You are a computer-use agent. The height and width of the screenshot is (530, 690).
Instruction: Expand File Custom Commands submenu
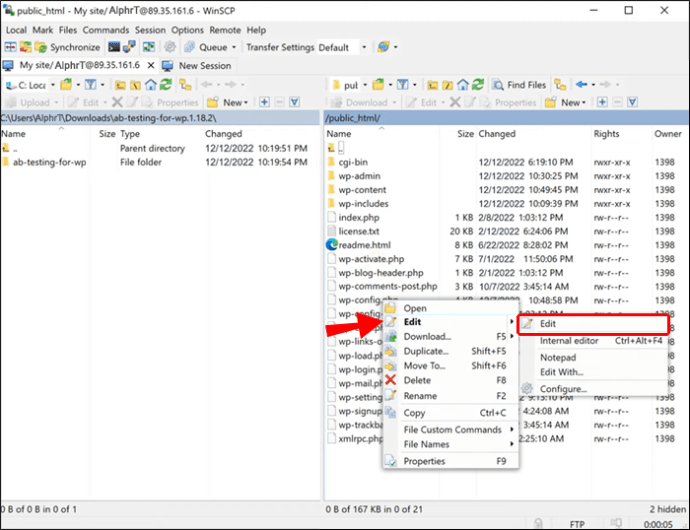click(451, 430)
